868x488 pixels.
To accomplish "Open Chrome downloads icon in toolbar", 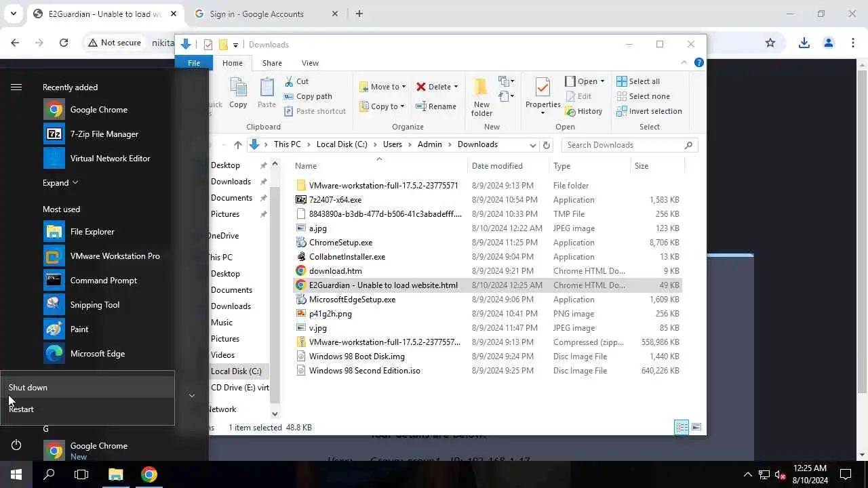I will 804,43.
